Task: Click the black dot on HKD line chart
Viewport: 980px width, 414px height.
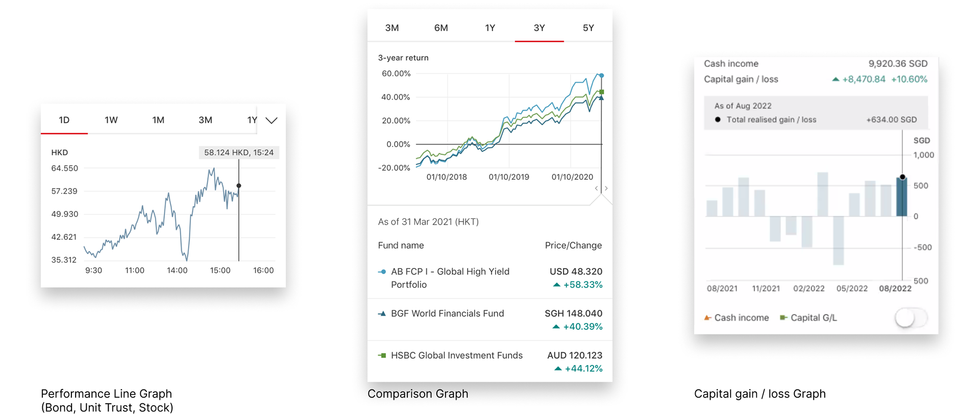Action: [238, 186]
